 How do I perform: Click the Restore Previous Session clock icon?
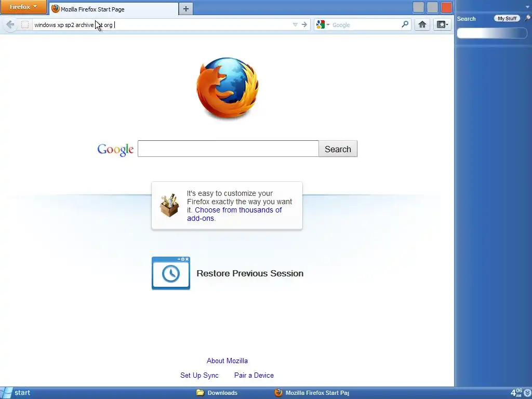pos(170,273)
